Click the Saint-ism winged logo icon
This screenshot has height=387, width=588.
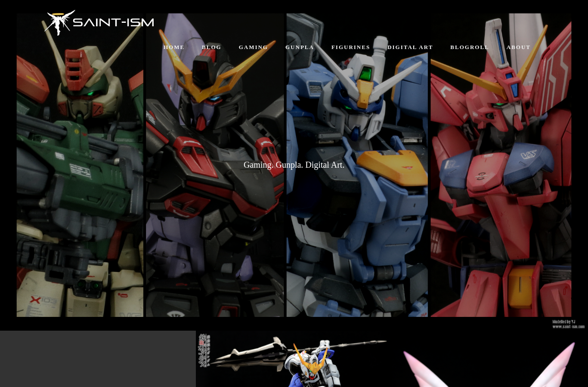tap(60, 23)
